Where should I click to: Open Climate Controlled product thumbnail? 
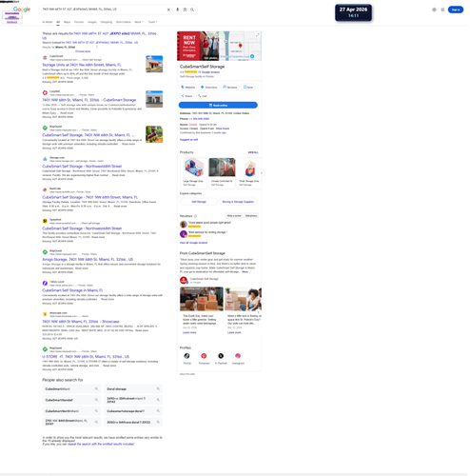pyautogui.click(x=222, y=167)
